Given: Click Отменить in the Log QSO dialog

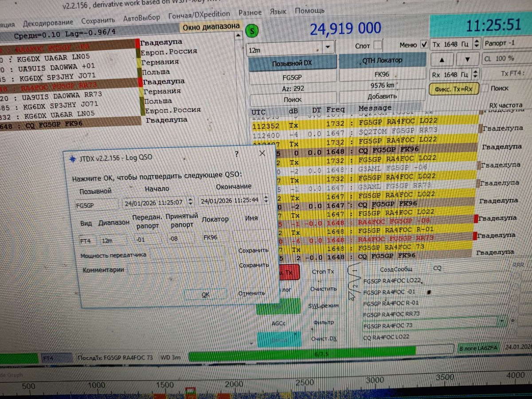Looking at the screenshot, I should (251, 293).
